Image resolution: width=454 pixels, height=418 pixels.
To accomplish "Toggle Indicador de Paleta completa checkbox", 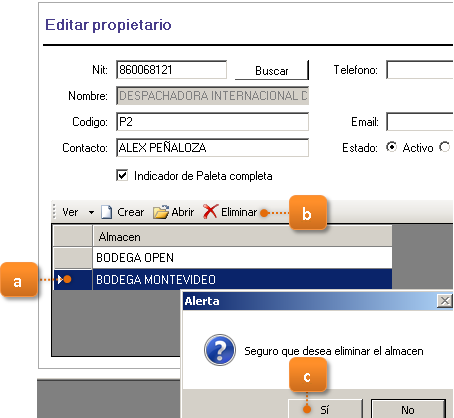I will tap(122, 175).
